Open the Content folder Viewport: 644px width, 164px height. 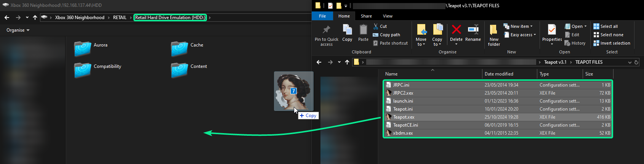coord(189,70)
